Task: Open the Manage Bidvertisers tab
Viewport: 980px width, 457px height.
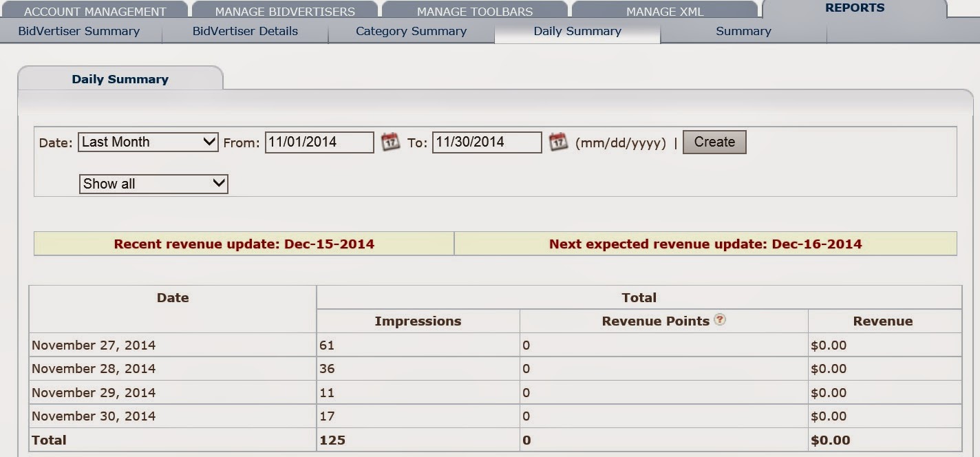Action: 285,11
